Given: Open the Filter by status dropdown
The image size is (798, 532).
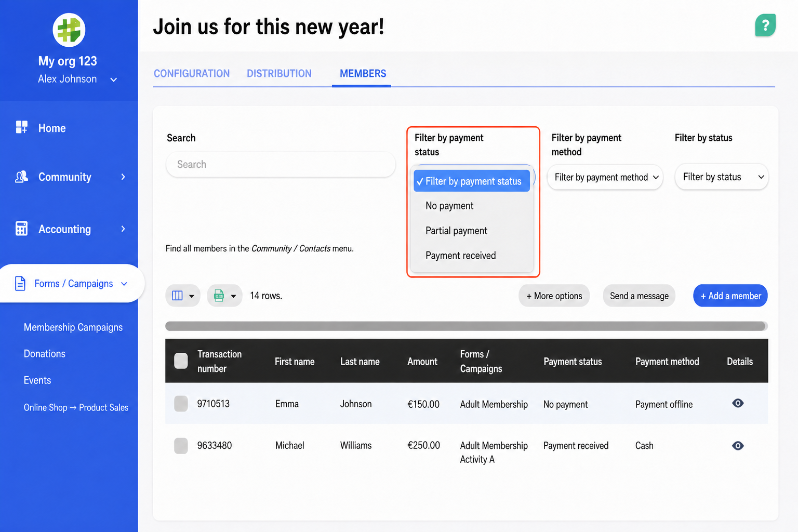Looking at the screenshot, I should point(722,177).
